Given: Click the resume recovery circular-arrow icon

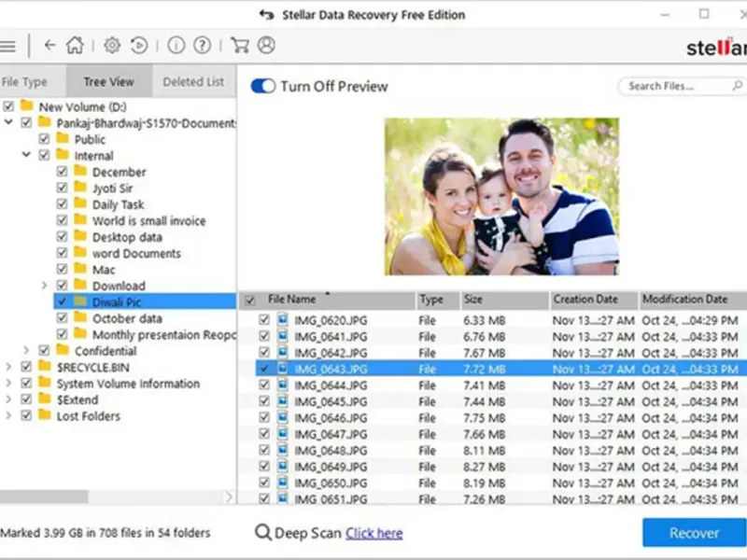Looking at the screenshot, I should coord(139,45).
